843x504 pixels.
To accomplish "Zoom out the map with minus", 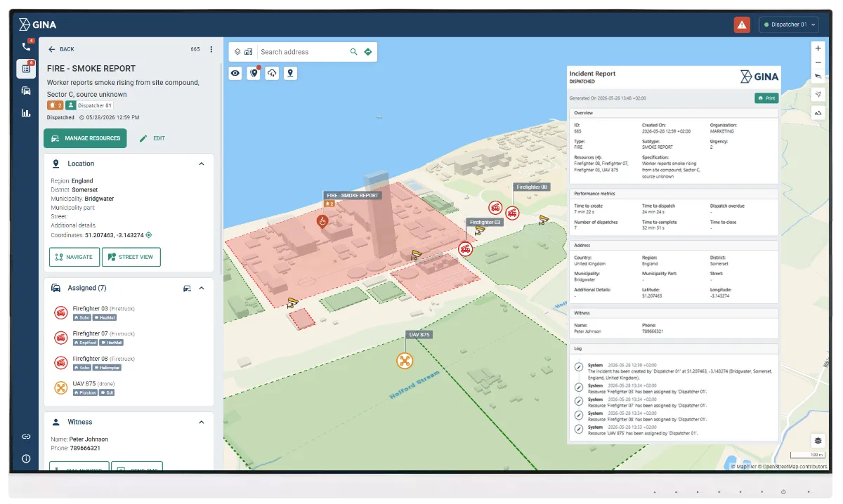I will [818, 62].
